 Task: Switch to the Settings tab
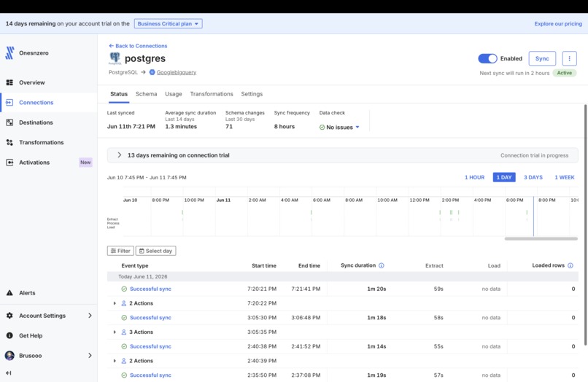(x=252, y=94)
